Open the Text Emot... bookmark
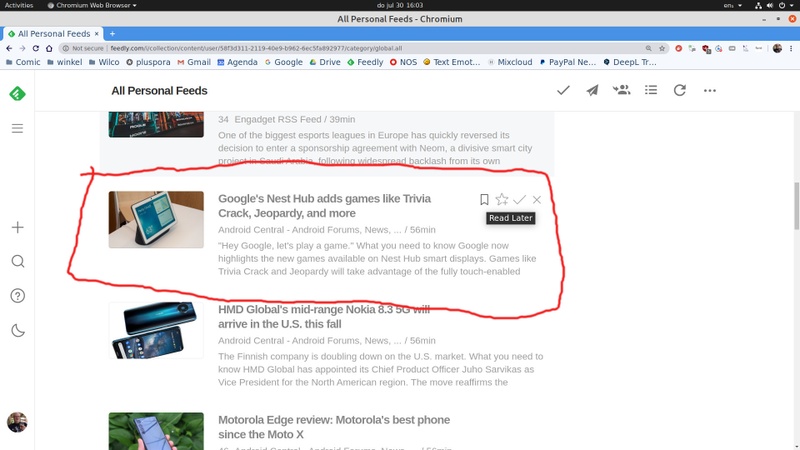The image size is (800, 450). [x=452, y=62]
